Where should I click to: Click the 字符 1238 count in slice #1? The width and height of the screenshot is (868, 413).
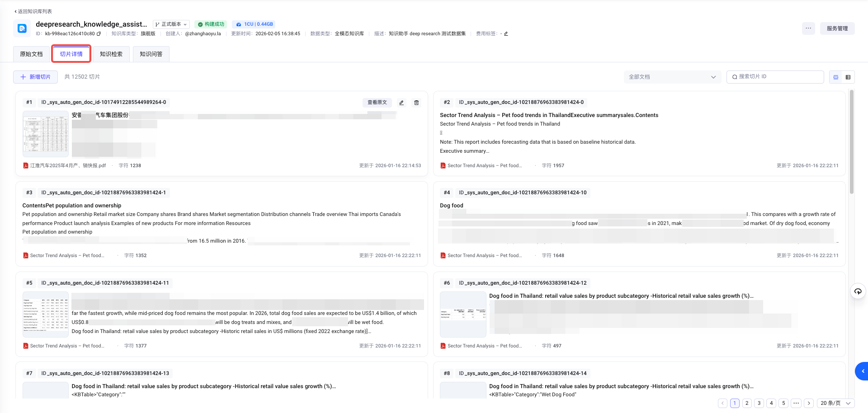coord(130,166)
